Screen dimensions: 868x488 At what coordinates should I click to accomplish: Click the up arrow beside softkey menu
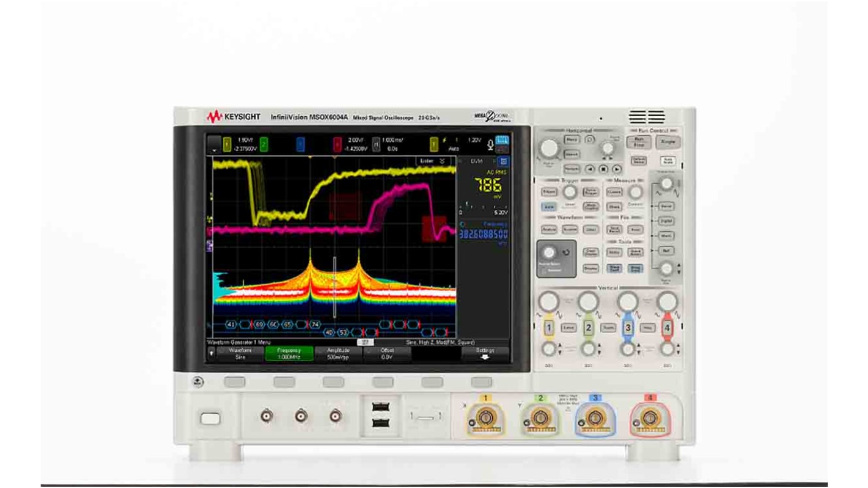click(x=211, y=353)
